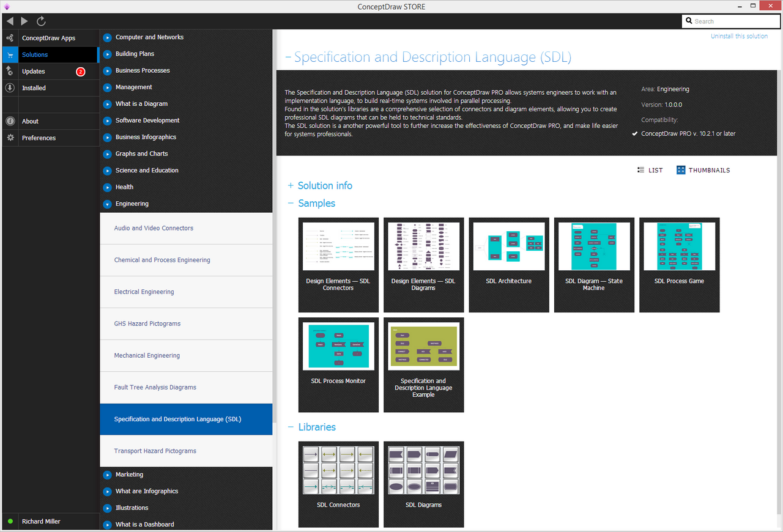Expand the Computer and Networks category

tap(108, 37)
